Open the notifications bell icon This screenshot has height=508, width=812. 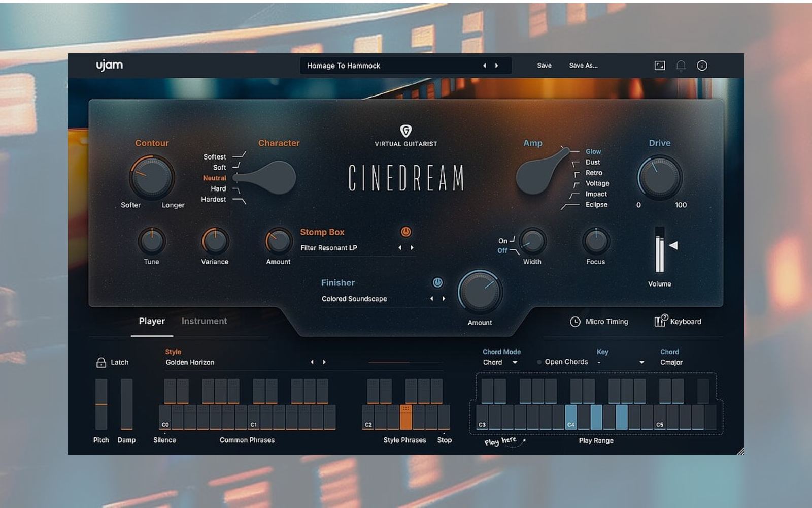pyautogui.click(x=681, y=66)
